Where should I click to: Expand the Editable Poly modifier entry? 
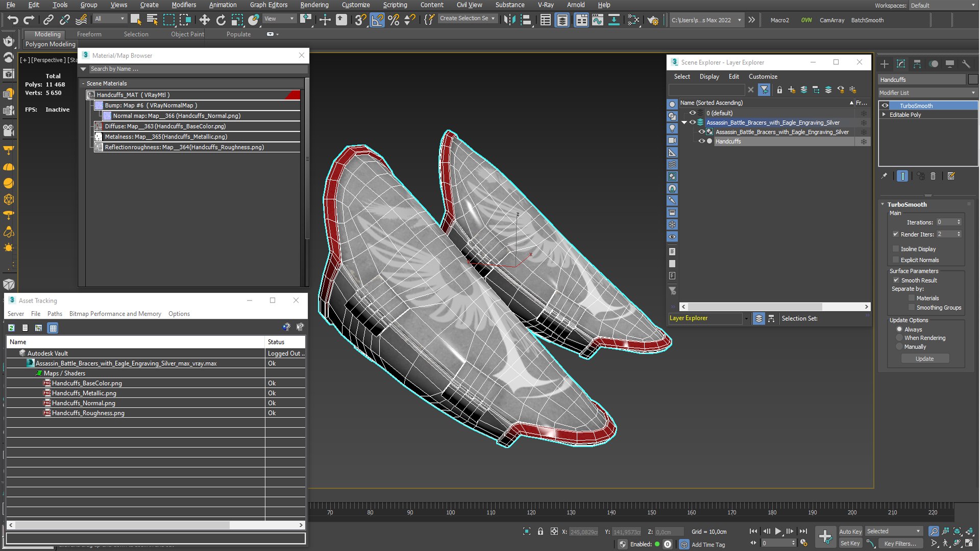[x=884, y=115]
